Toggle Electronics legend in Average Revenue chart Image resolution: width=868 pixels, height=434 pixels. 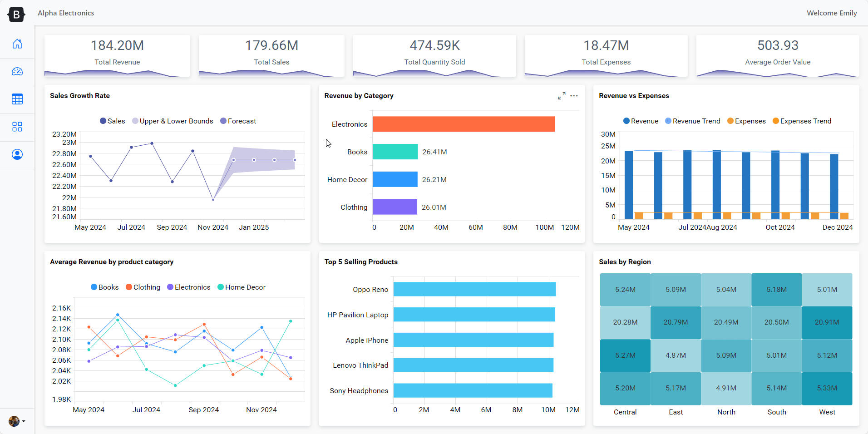188,287
